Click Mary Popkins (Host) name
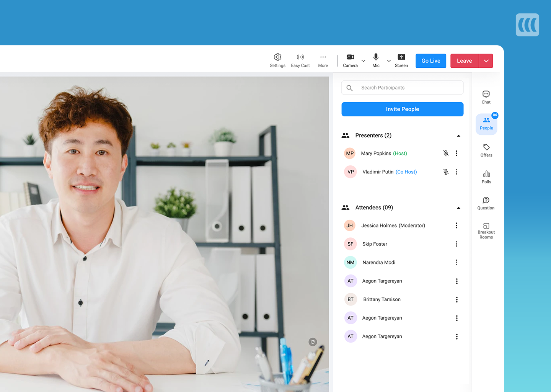Image resolution: width=551 pixels, height=392 pixels. [384, 153]
